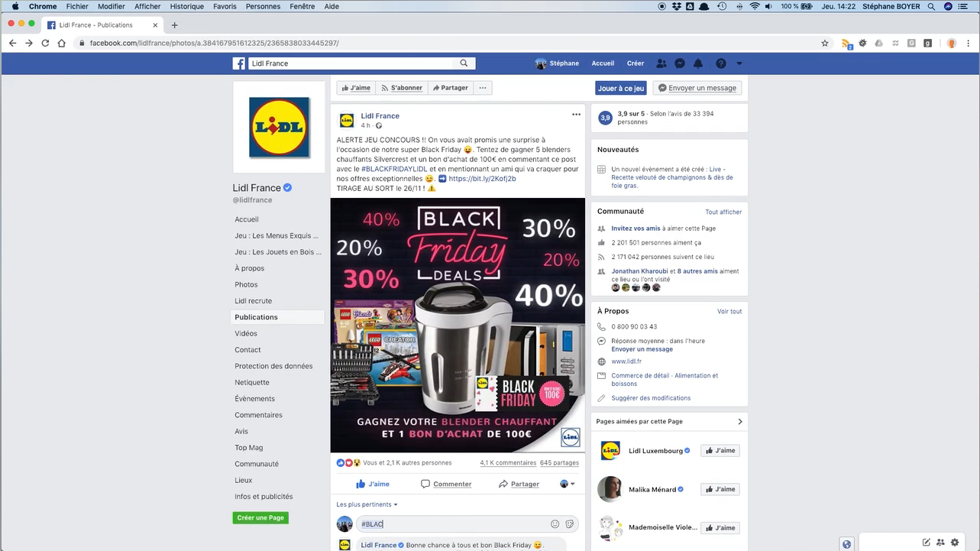The image size is (980, 551).
Task: Open the notifications bell icon
Action: 698,63
